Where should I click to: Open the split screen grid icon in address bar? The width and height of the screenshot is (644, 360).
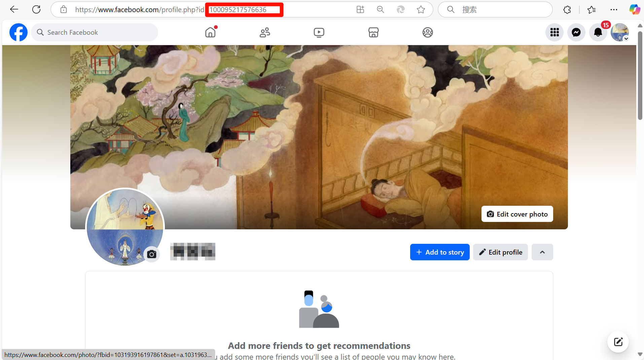(360, 9)
